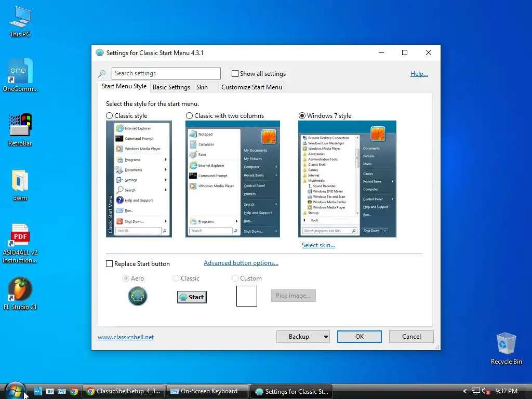Select the Classic style radio button
Image resolution: width=532 pixels, height=399 pixels.
point(109,116)
